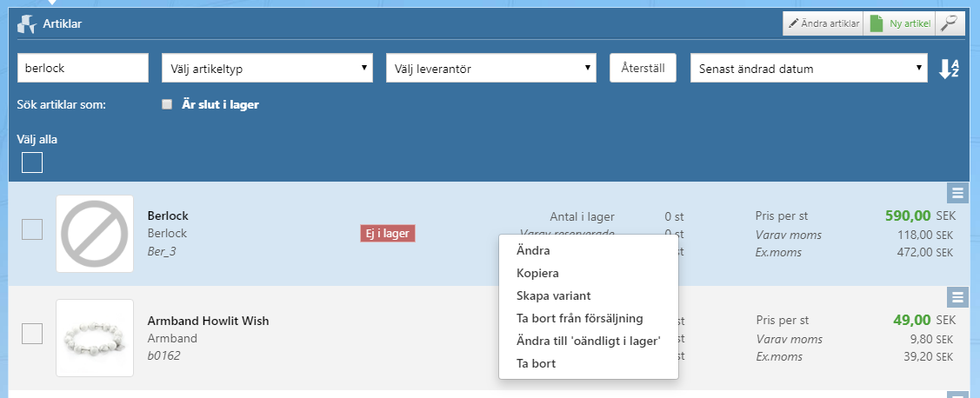Click the Återställ reset button
The width and height of the screenshot is (980, 398).
coord(643,68)
